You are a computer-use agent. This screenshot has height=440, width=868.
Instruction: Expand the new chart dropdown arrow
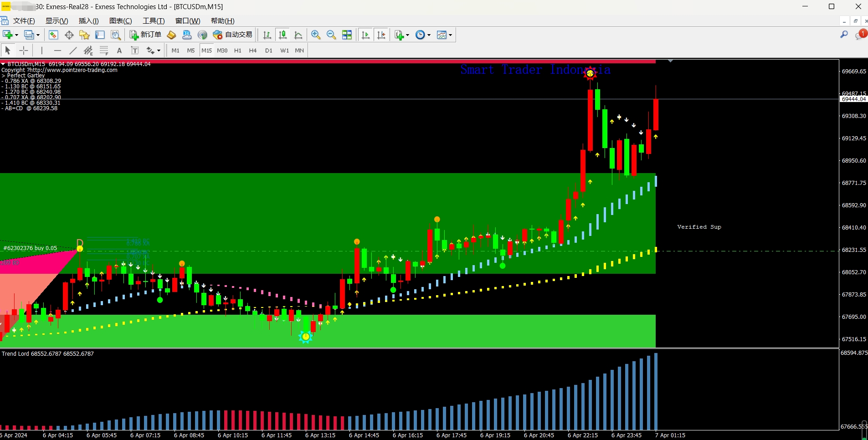[x=16, y=35]
